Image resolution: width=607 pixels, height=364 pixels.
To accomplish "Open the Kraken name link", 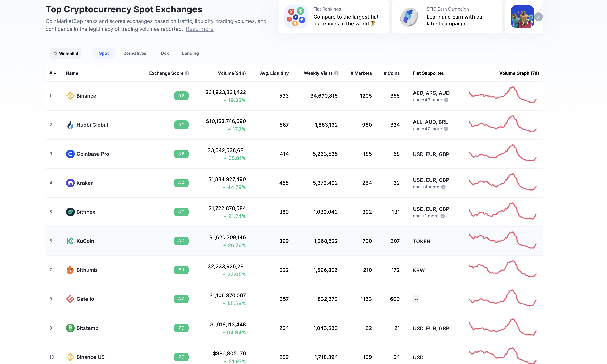I will [x=85, y=183].
